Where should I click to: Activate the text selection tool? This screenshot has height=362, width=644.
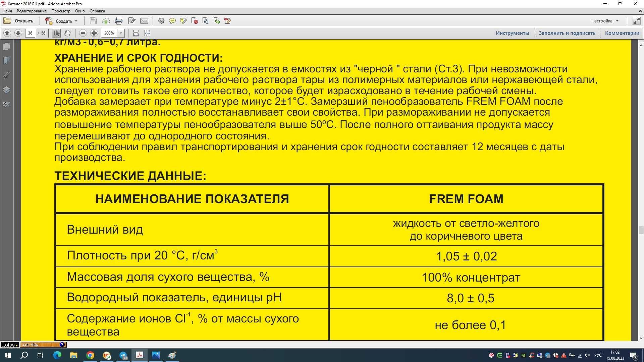click(x=56, y=33)
